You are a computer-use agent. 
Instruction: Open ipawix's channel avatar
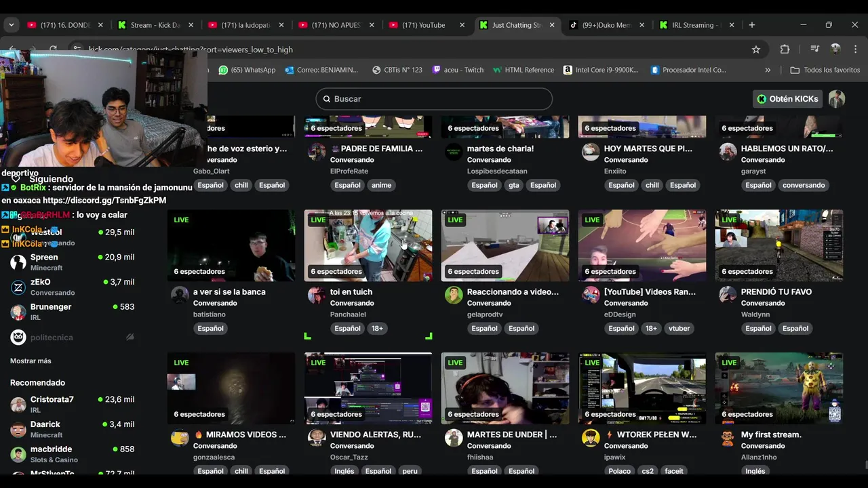(x=591, y=438)
